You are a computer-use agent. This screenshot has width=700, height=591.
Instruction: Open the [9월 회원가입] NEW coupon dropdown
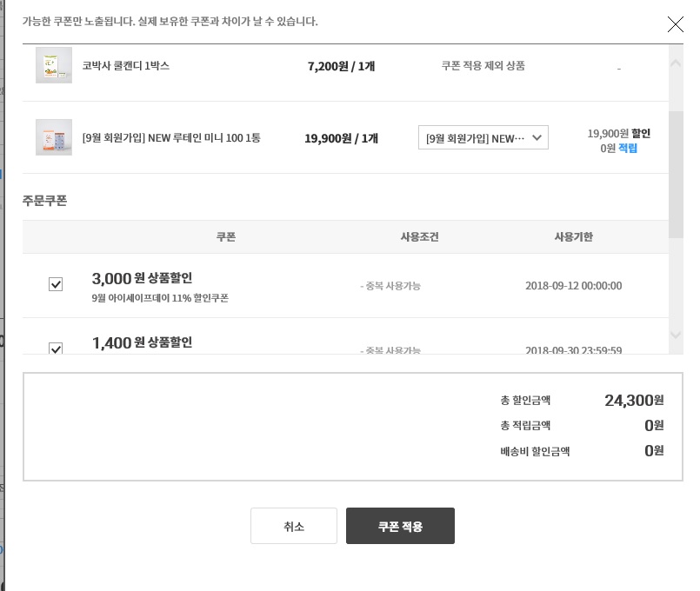coord(483,137)
